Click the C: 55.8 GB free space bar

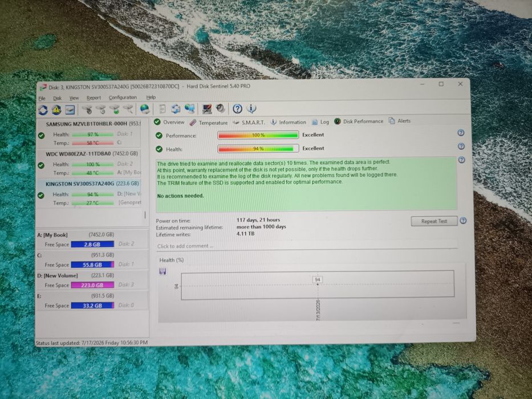click(x=92, y=264)
